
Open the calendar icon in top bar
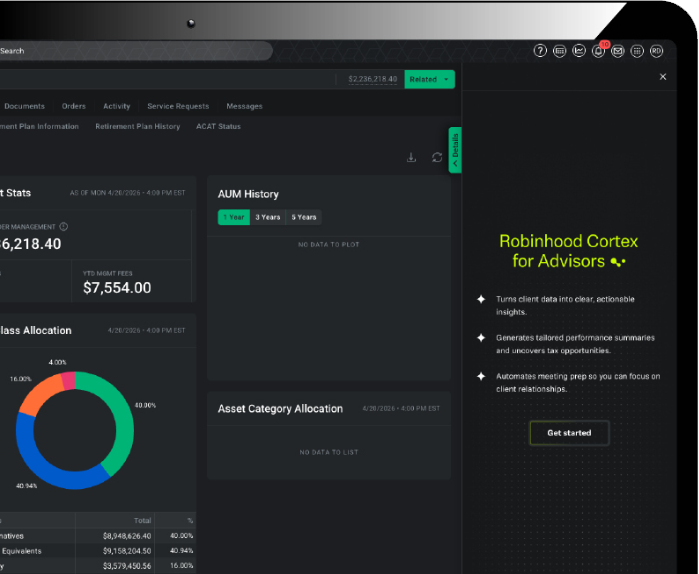559,51
